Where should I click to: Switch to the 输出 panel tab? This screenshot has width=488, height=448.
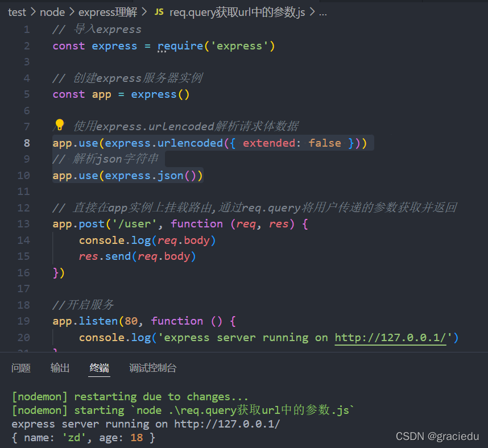coord(60,368)
